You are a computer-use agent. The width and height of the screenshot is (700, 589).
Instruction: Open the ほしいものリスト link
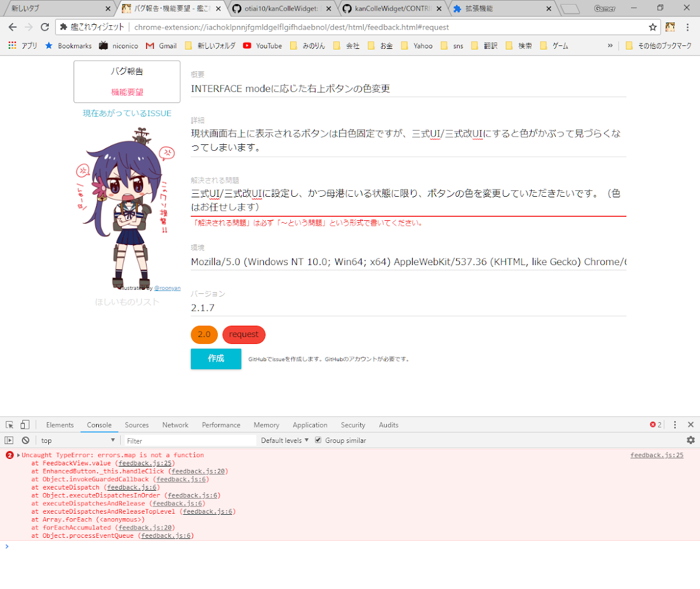point(127,302)
